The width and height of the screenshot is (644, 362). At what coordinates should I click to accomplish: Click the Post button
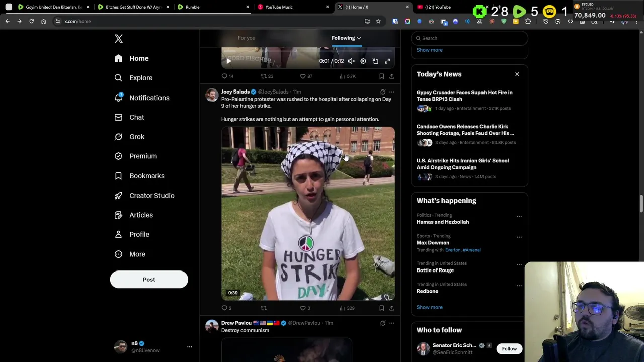(149, 280)
